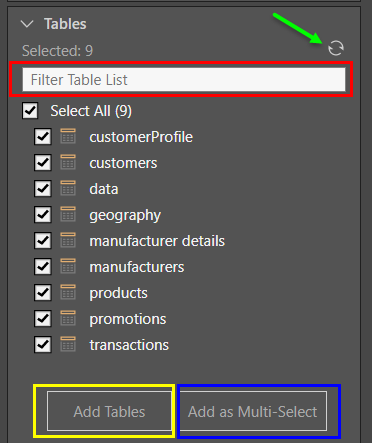Click the products table icon
Image resolution: width=372 pixels, height=443 pixels.
tap(68, 292)
